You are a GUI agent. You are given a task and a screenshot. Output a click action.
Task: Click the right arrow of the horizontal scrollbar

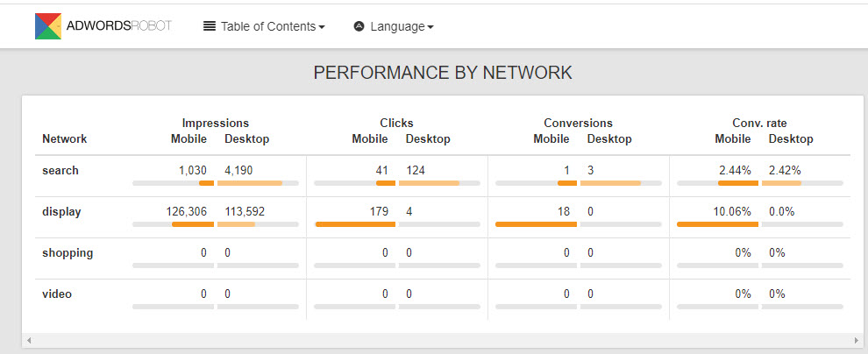857,340
